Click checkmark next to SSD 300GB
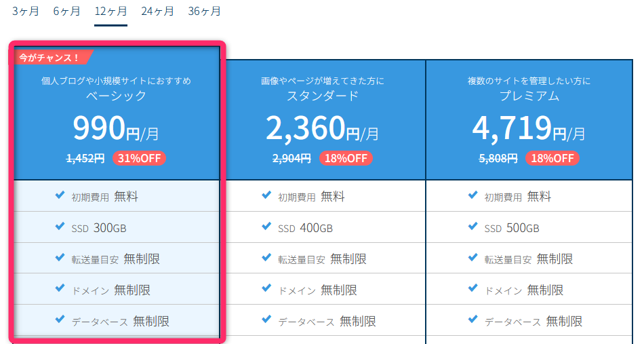The image size is (644, 344). (x=60, y=227)
